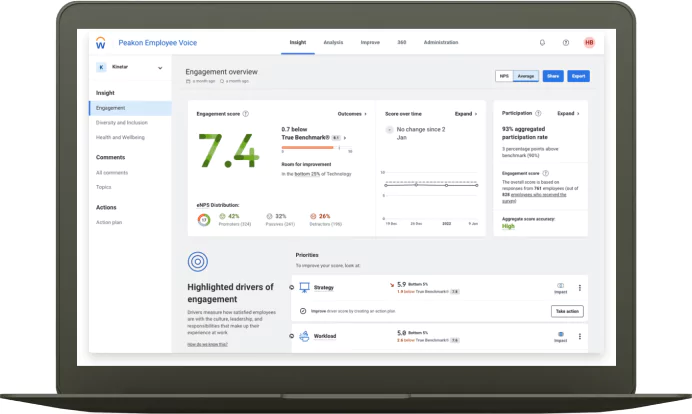The height and width of the screenshot is (414, 692).
Task: Click the Workload driver icon
Action: 305,336
